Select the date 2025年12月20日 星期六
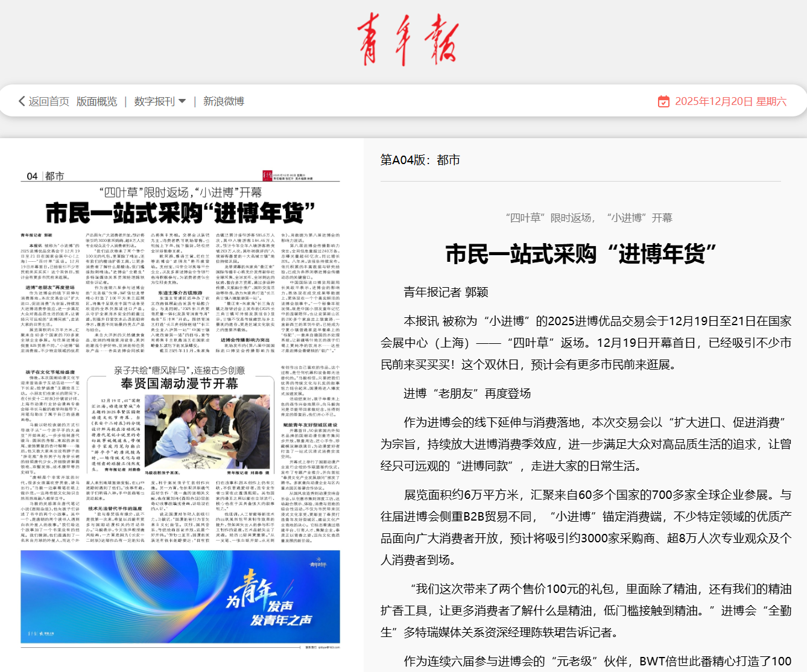807x672 pixels. (730, 101)
